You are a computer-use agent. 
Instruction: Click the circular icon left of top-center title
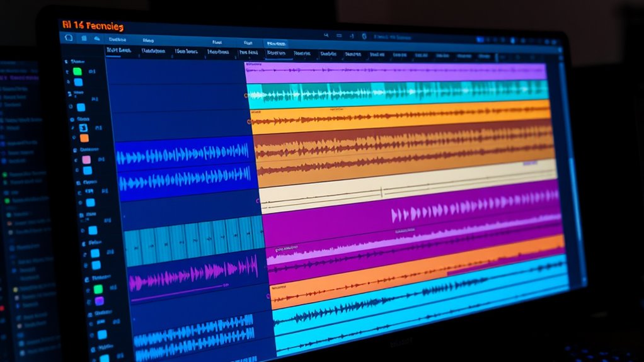point(364,37)
